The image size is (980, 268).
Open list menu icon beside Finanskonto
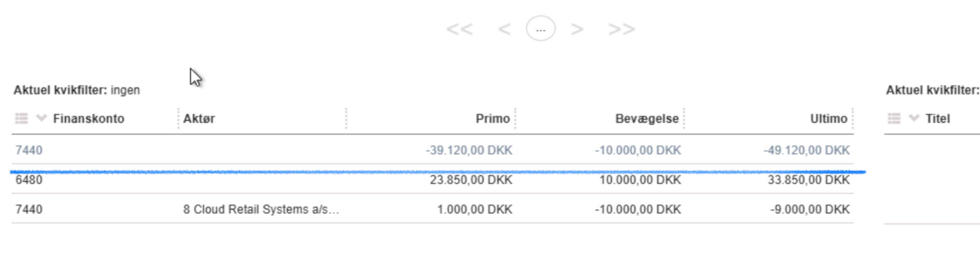tap(21, 119)
